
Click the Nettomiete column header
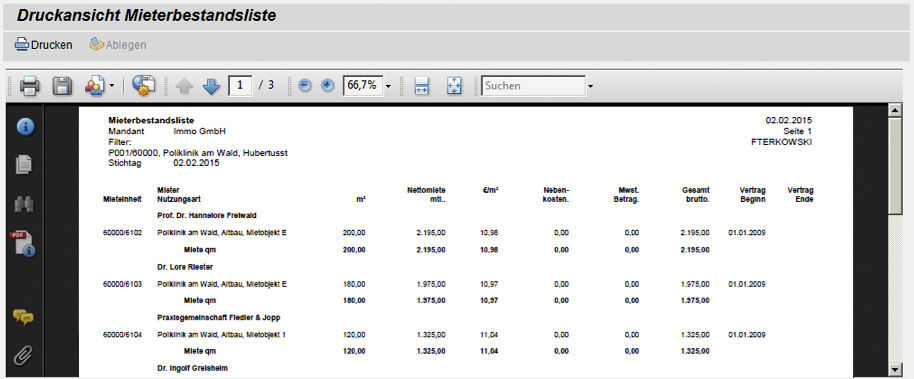coord(427,195)
